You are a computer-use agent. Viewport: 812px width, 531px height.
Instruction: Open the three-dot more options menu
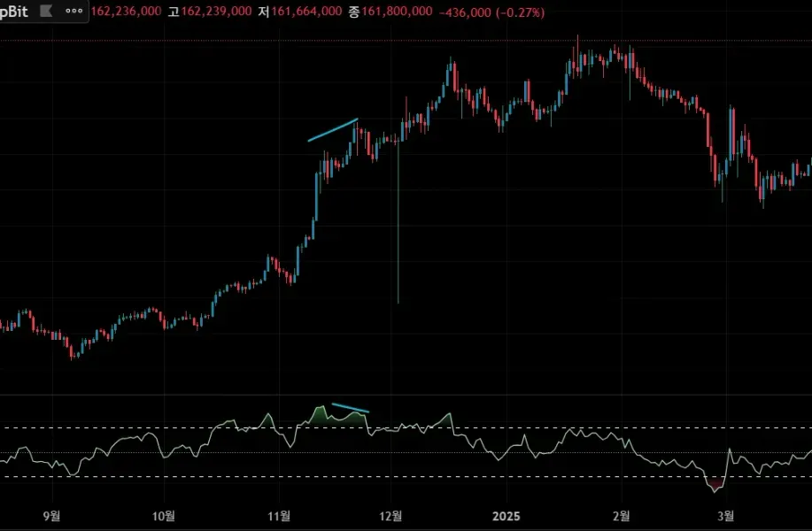[x=74, y=11]
